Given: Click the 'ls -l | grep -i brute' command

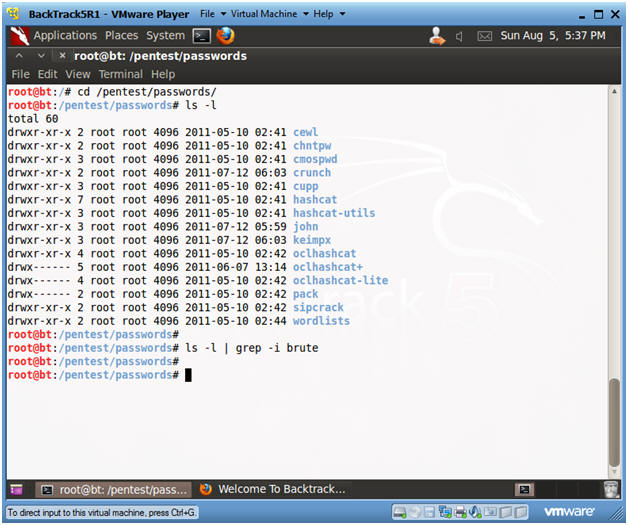Looking at the screenshot, I should [252, 348].
